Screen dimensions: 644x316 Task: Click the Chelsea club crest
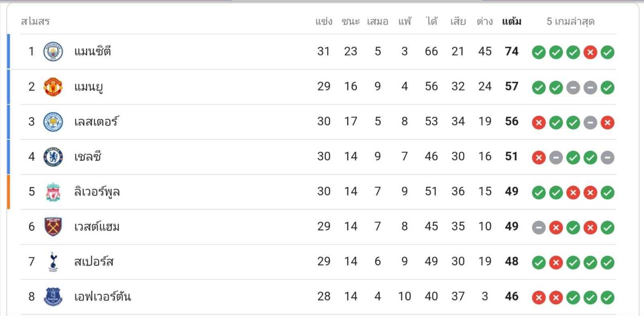click(53, 157)
